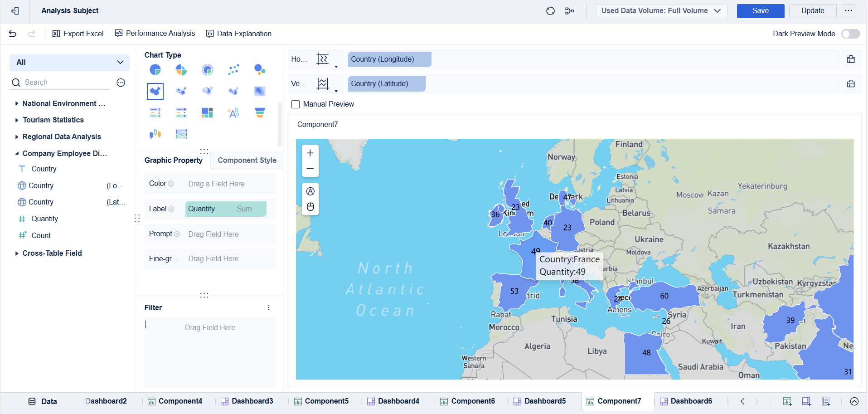The width and height of the screenshot is (868, 414).
Task: Toggle Dark Preview Mode switch
Action: 850,34
